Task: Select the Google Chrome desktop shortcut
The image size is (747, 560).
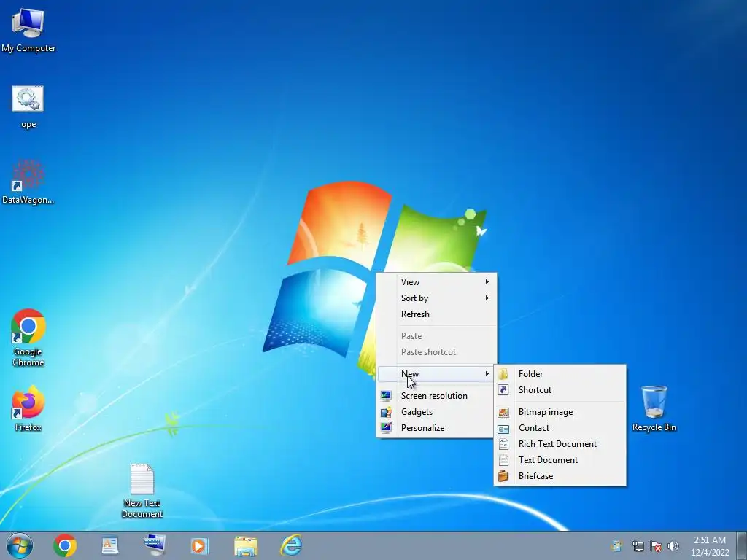Action: (28, 337)
